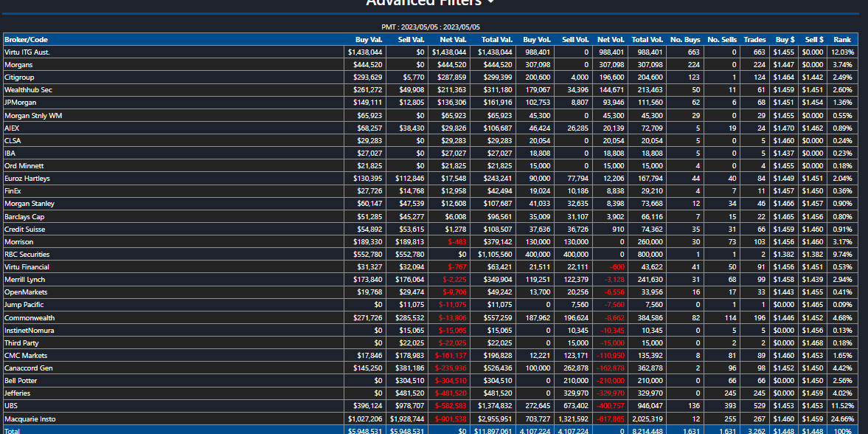Click the Sell Vol. column header
868x434 pixels.
click(575, 39)
